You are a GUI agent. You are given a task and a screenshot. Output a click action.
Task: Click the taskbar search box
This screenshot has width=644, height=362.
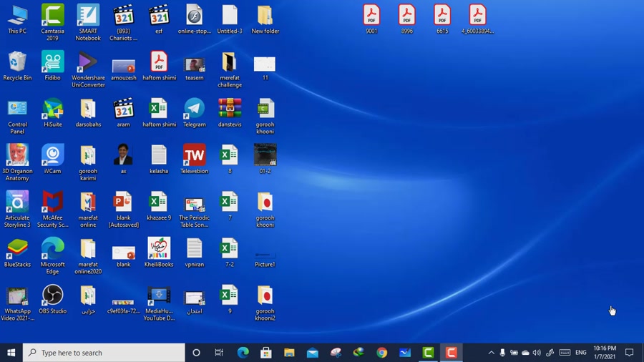coord(104,353)
